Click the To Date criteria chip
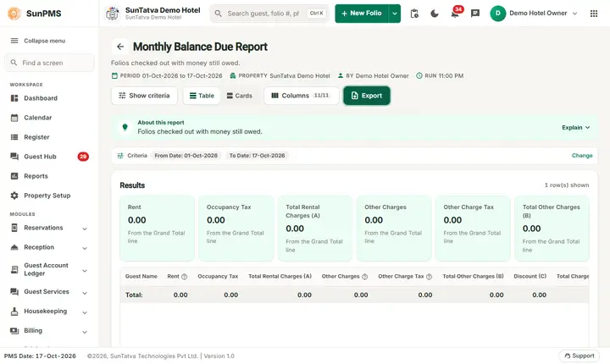 pos(257,156)
